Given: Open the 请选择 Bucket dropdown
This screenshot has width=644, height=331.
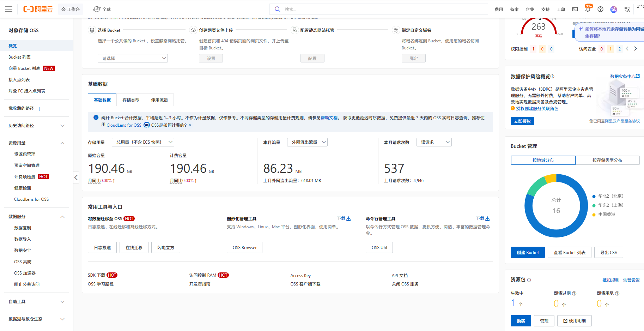Looking at the screenshot, I should click(133, 58).
